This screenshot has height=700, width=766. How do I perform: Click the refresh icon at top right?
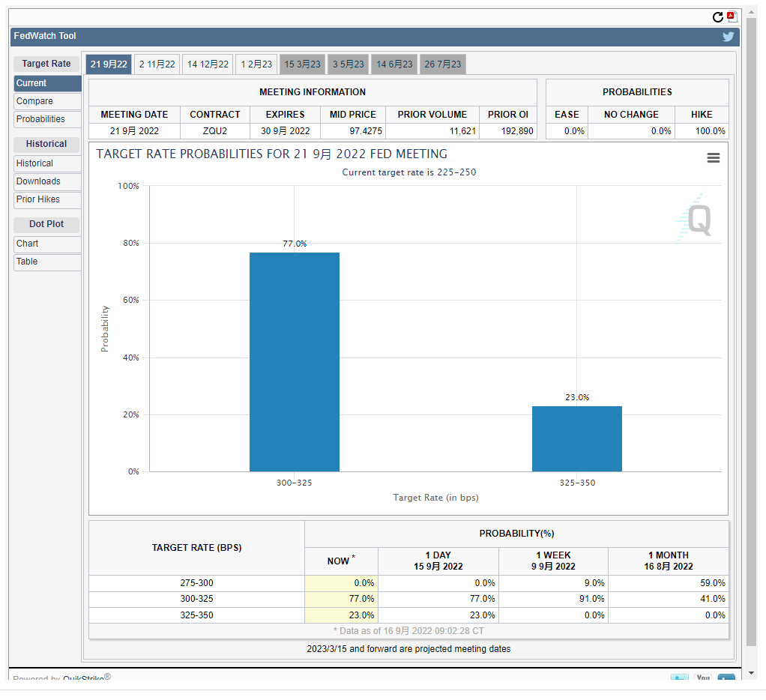pos(718,17)
